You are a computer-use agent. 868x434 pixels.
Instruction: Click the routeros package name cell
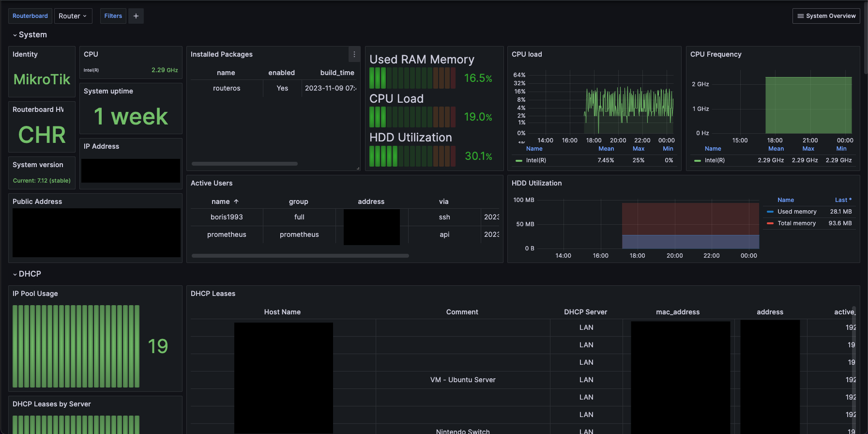(x=227, y=88)
